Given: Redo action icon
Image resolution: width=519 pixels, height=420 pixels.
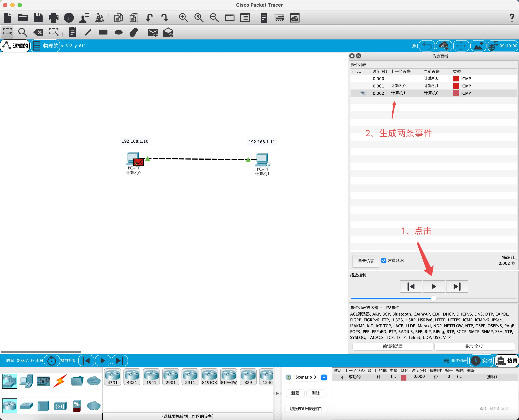Looking at the screenshot, I should click(165, 18).
